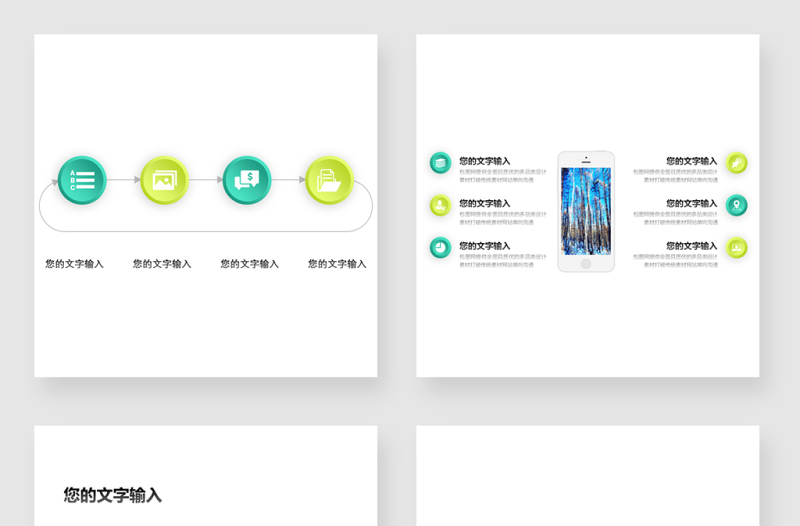Select the small teal location pin icon
The width and height of the screenshot is (800, 526).
pos(736,205)
